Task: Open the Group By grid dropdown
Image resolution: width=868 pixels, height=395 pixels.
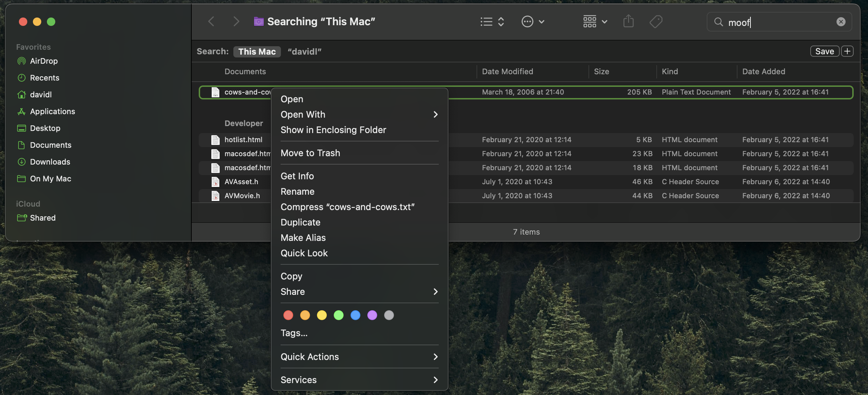Action: (595, 22)
